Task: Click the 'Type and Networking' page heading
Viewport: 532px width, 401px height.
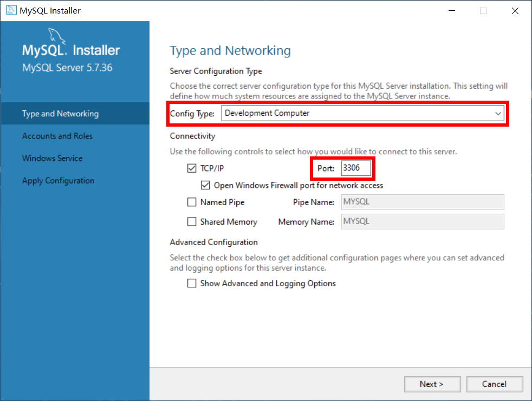Action: click(230, 51)
